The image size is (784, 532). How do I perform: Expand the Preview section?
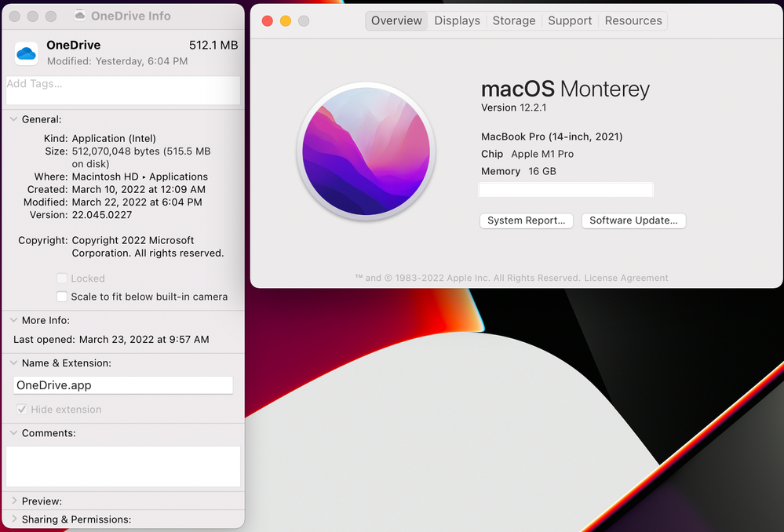(14, 501)
